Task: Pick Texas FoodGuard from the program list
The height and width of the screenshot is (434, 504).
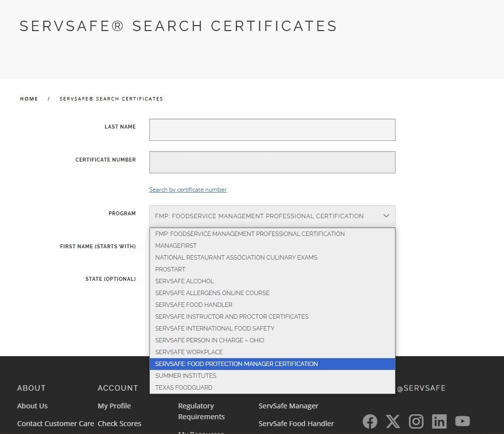Action: (x=183, y=388)
